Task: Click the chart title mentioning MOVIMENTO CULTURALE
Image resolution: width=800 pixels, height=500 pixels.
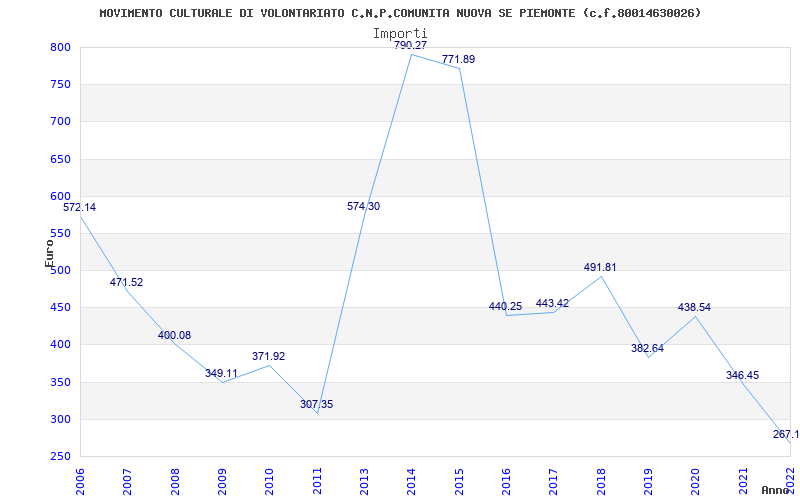Action: pos(401,13)
